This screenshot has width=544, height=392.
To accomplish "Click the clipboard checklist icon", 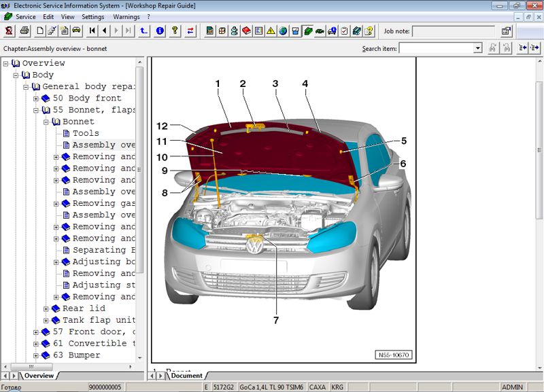I will [x=344, y=31].
